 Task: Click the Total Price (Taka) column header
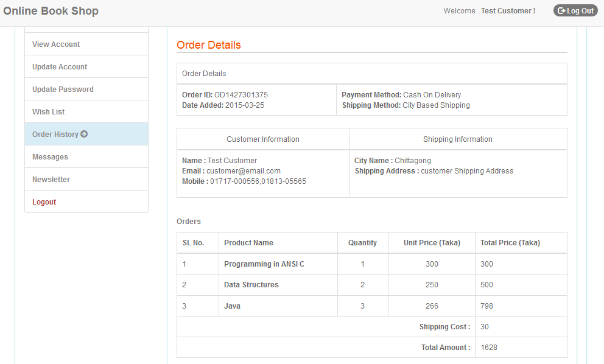pos(510,243)
